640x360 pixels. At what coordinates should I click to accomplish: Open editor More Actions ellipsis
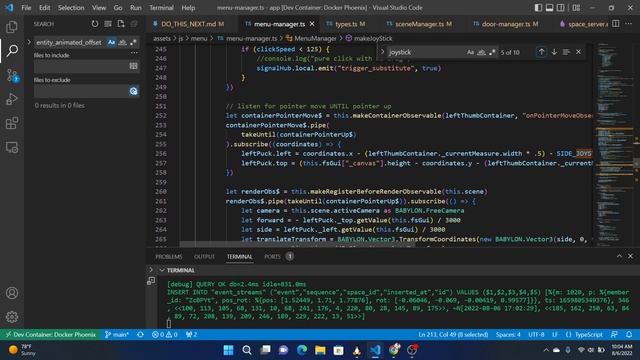629,24
